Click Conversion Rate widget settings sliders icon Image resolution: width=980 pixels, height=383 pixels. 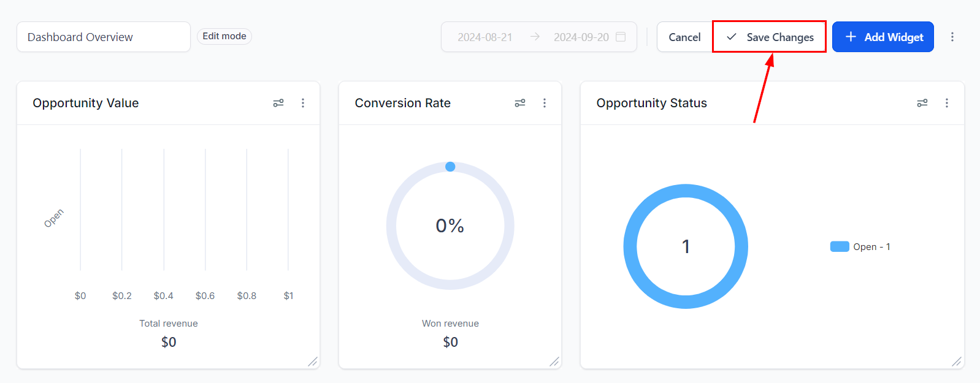coord(520,103)
